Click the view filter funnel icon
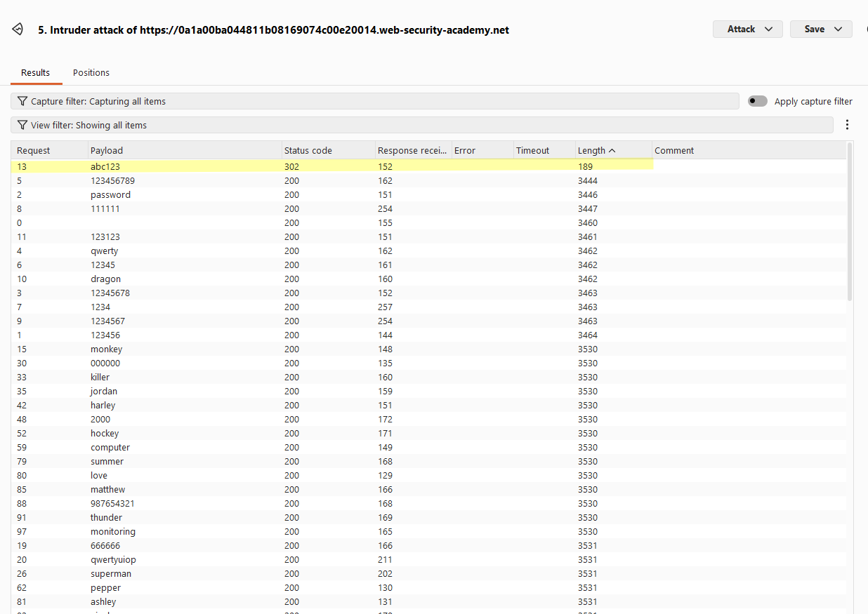The image size is (868, 614). pos(22,125)
